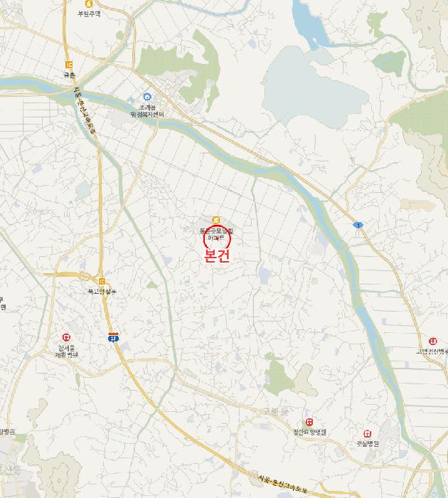Click the blue welfare center icon
The width and height of the screenshot is (448, 498).
147,97
